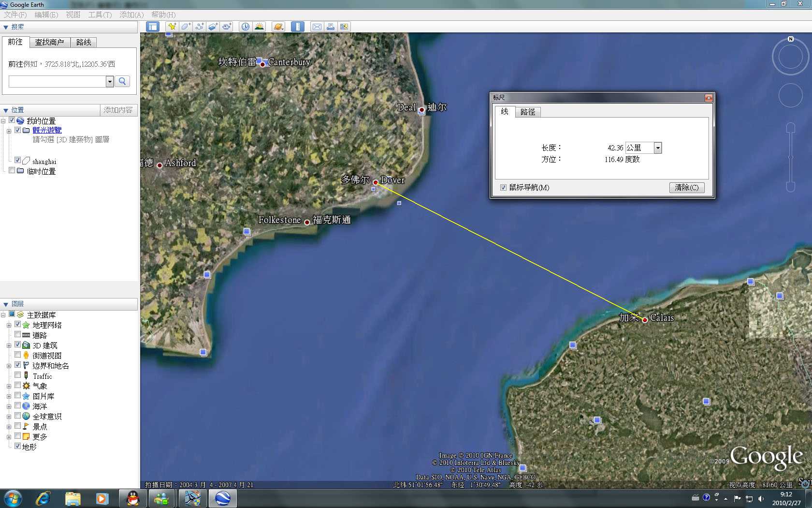
Task: Add a placemark with the pushpin tool
Action: [172, 27]
